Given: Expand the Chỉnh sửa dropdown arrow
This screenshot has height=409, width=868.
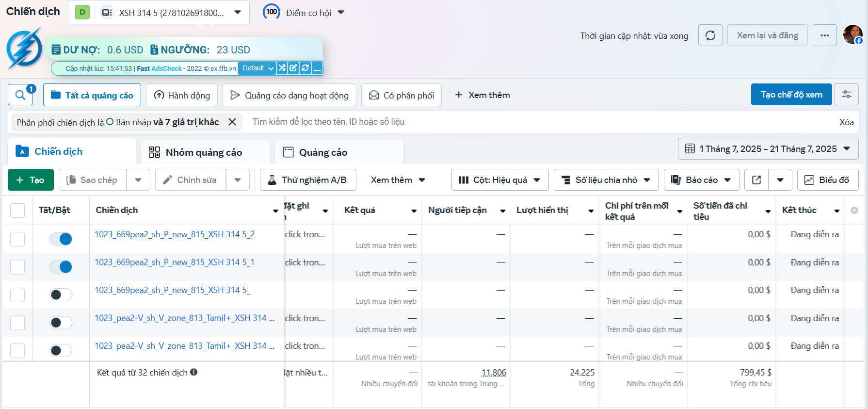Looking at the screenshot, I should click(238, 180).
